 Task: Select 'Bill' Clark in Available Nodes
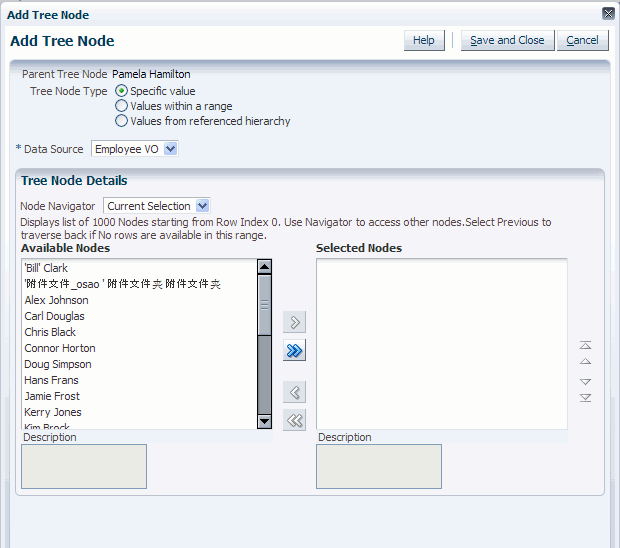(139, 268)
